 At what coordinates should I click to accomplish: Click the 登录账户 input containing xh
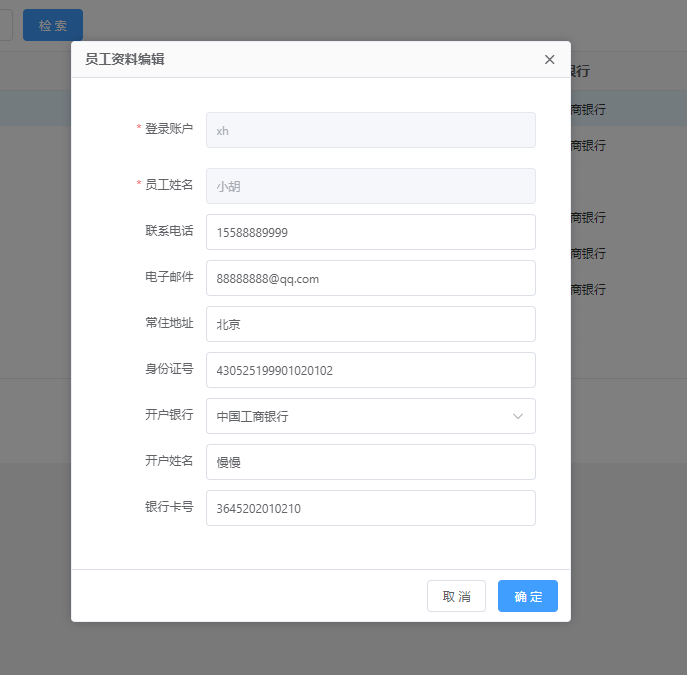pos(370,130)
